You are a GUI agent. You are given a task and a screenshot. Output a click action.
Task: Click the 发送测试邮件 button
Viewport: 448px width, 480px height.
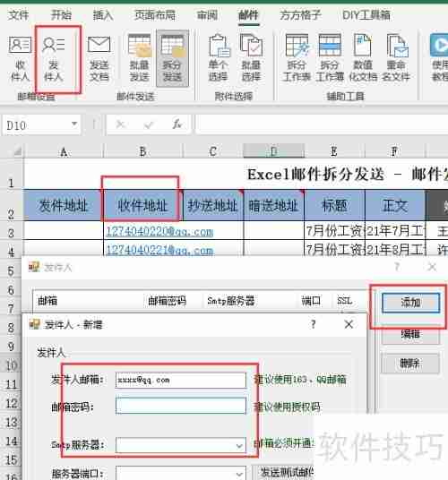[x=283, y=472]
